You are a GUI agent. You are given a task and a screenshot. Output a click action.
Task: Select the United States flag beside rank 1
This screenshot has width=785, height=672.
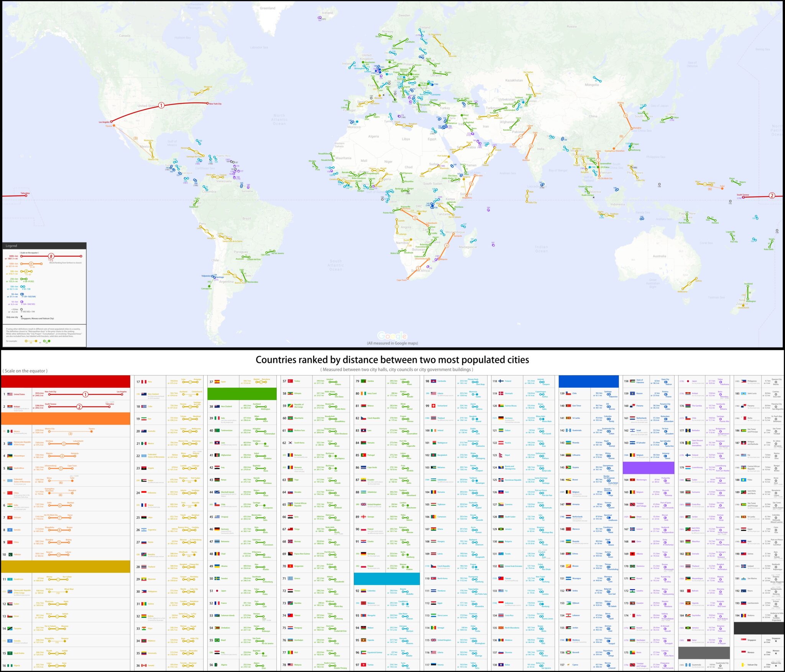click(10, 394)
